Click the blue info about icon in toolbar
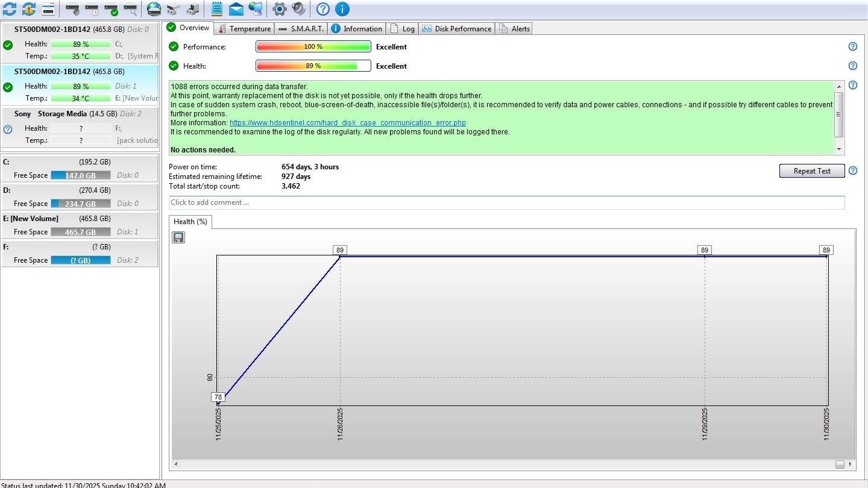Image resolution: width=868 pixels, height=488 pixels. coord(342,9)
